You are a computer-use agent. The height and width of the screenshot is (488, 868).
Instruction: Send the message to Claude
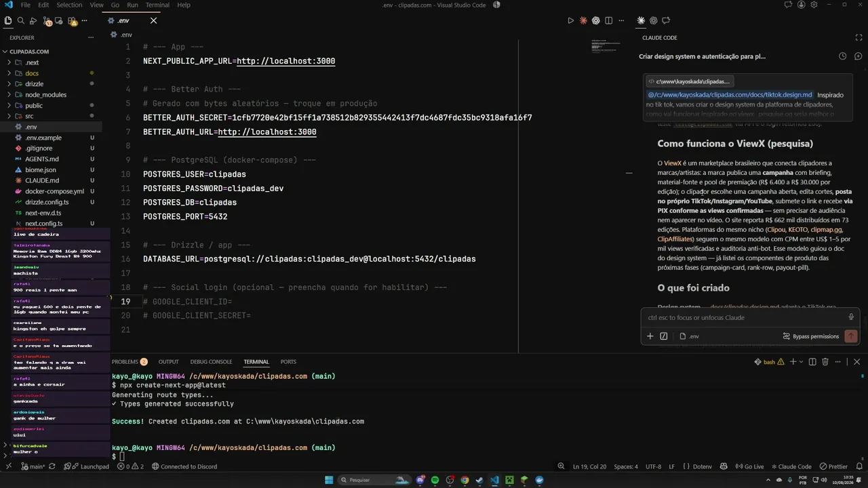(x=850, y=336)
